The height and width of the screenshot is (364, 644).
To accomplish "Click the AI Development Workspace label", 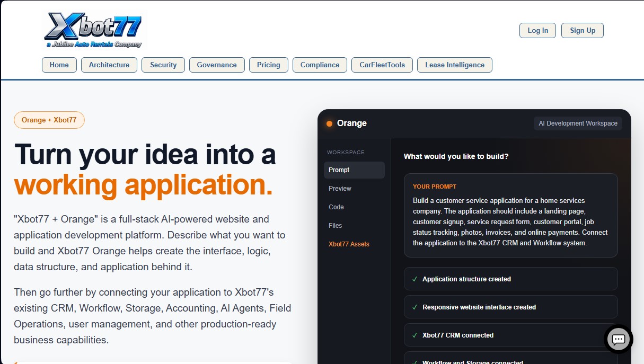I will (x=578, y=123).
